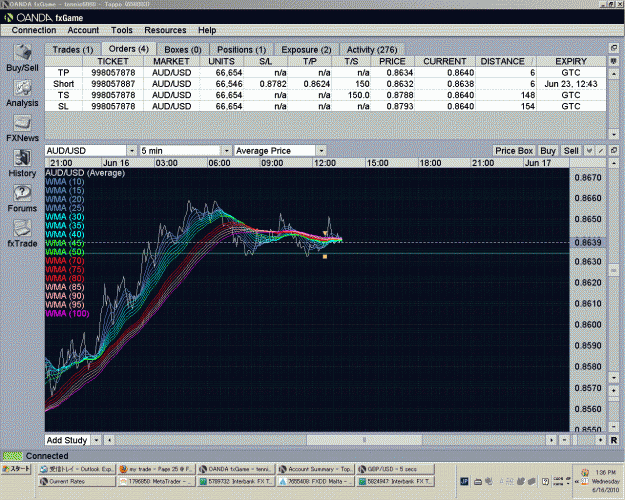Switch to the Positions (1) tab

tap(241, 50)
